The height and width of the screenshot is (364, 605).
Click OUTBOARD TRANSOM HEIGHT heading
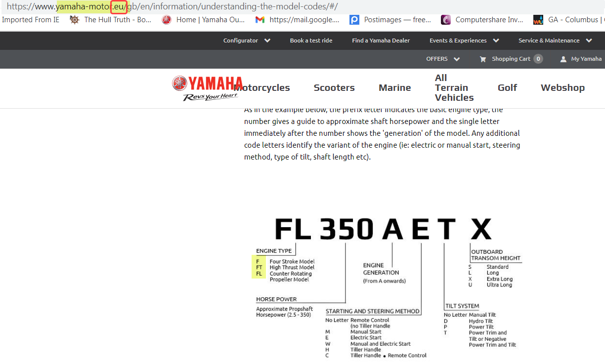[496, 255]
